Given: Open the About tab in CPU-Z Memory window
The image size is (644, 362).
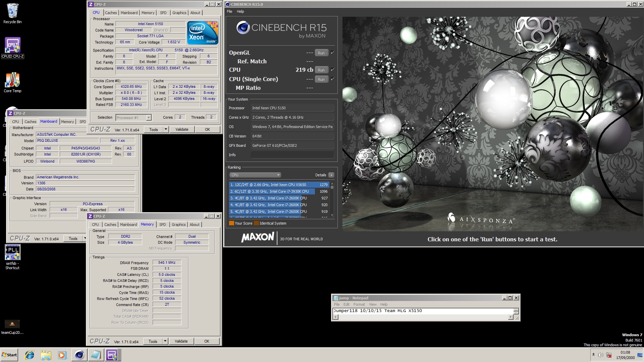Looking at the screenshot, I should [195, 225].
